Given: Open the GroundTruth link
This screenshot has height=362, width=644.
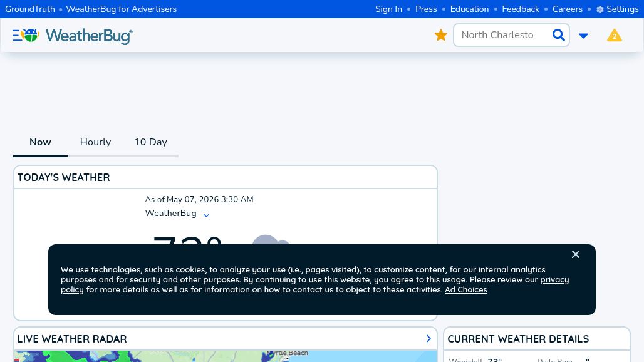Looking at the screenshot, I should pos(30,9).
